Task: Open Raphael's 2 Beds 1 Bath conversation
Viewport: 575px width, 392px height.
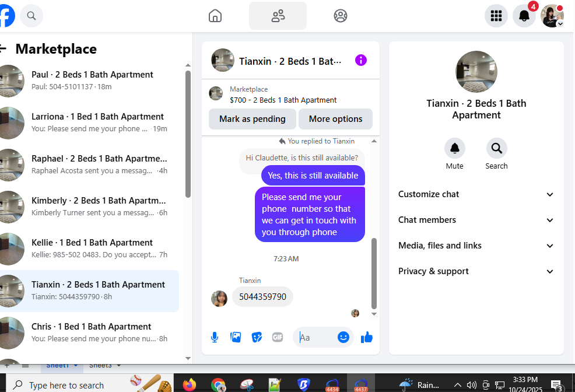Action: click(89, 164)
